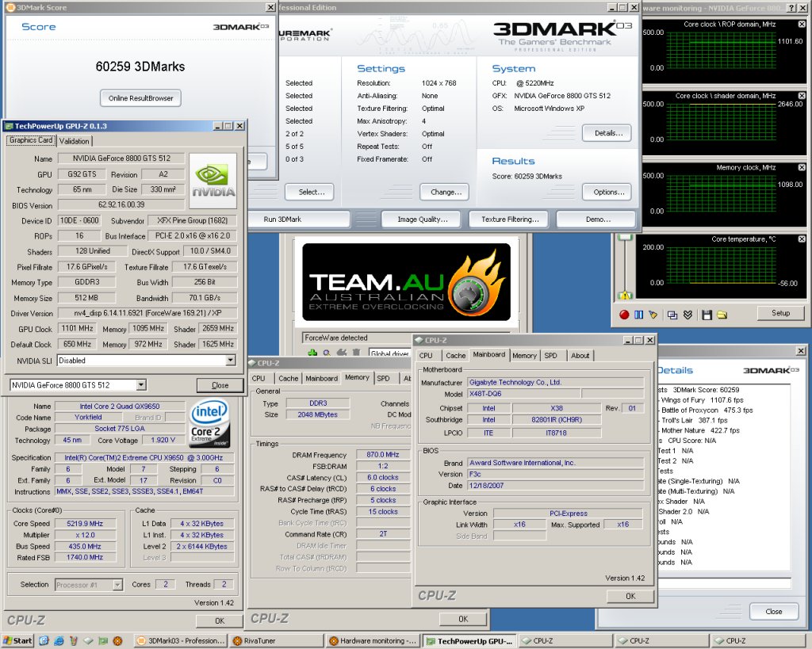
Task: Click the Change button under Settings
Action: pyautogui.click(x=444, y=192)
